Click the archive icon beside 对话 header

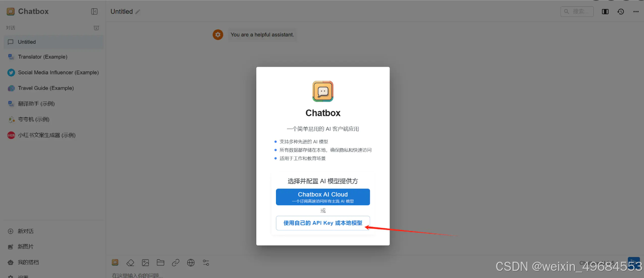96,28
